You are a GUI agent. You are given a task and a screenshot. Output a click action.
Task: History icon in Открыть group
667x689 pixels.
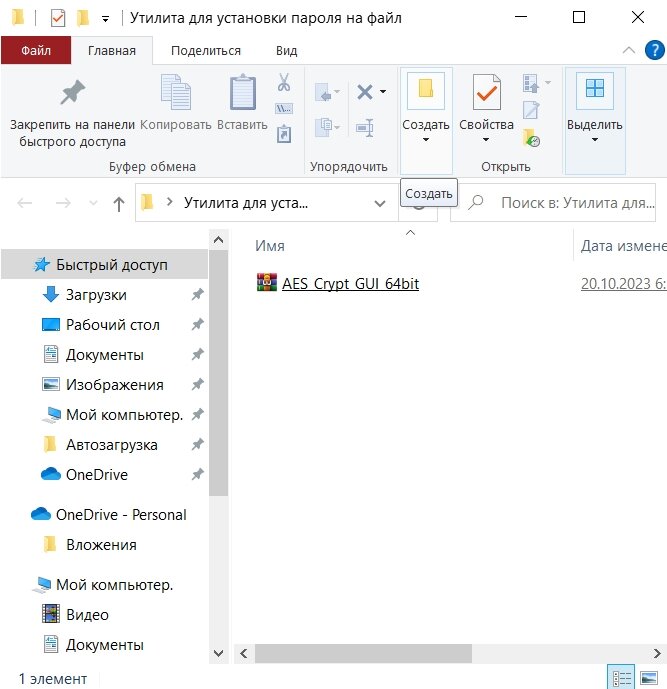coord(532,138)
